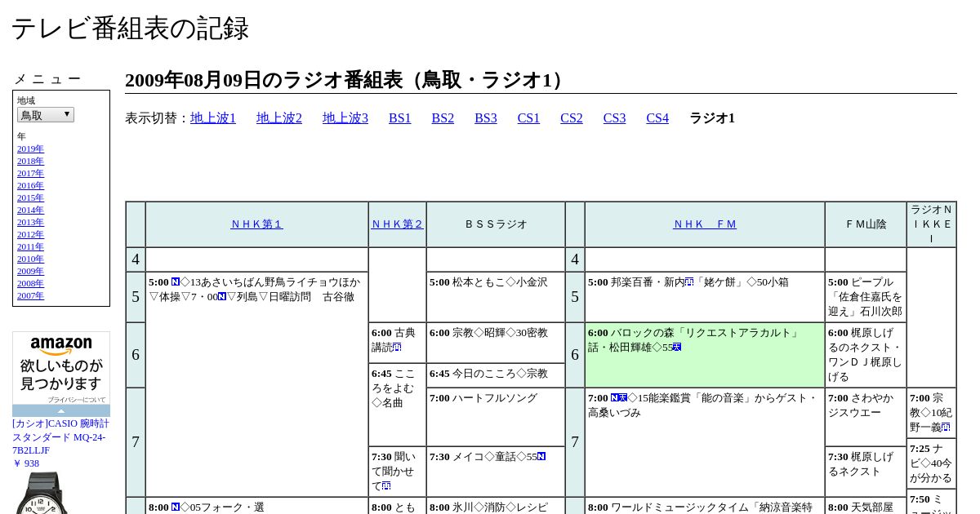The height and width of the screenshot is (514, 980).
Task: Select the 2009年 year link
Action: pyautogui.click(x=30, y=271)
